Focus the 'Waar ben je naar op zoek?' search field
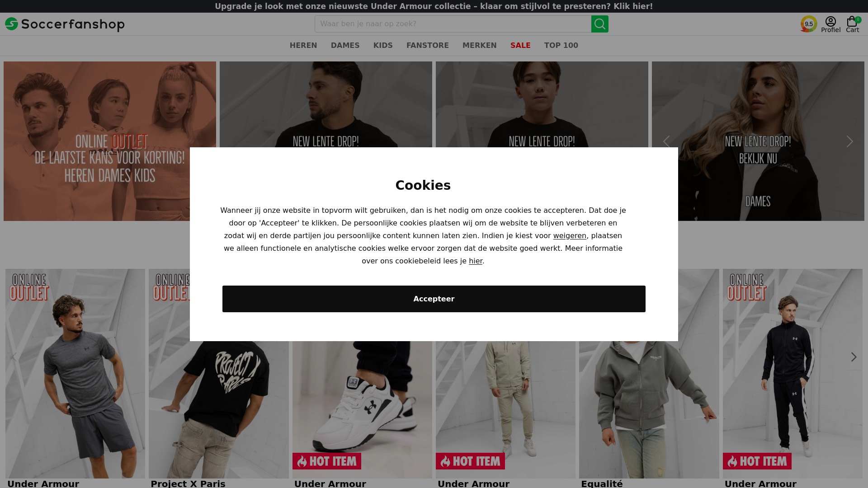This screenshot has height=488, width=868. coord(453,24)
